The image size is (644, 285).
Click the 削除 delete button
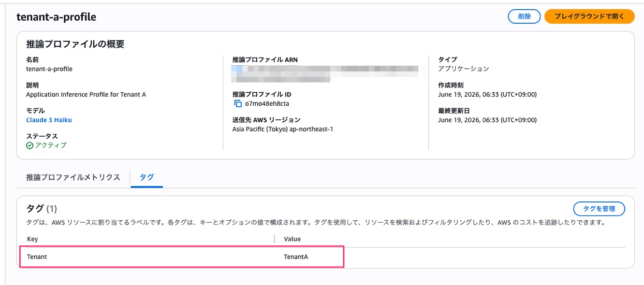(x=524, y=16)
